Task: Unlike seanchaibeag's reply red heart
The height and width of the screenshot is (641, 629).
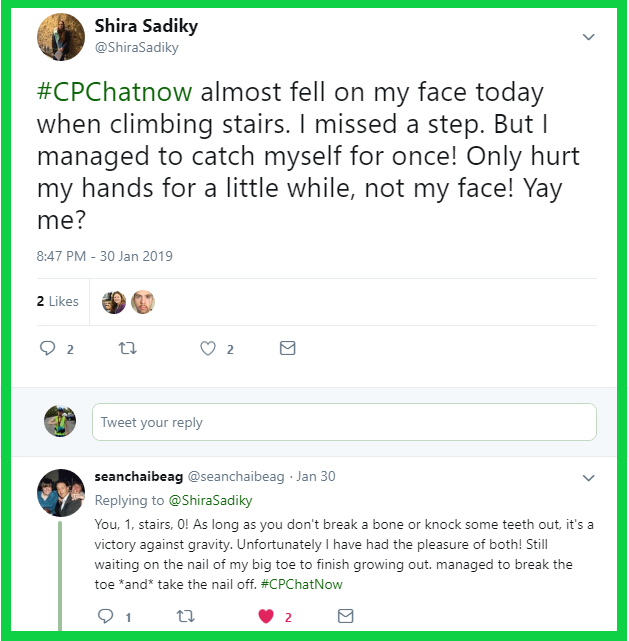Action: [x=266, y=617]
